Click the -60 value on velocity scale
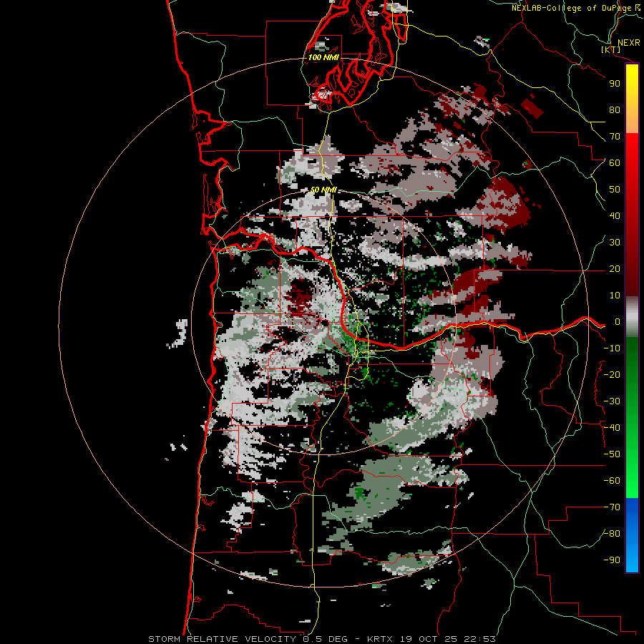Image resolution: width=644 pixels, height=644 pixels. click(612, 481)
